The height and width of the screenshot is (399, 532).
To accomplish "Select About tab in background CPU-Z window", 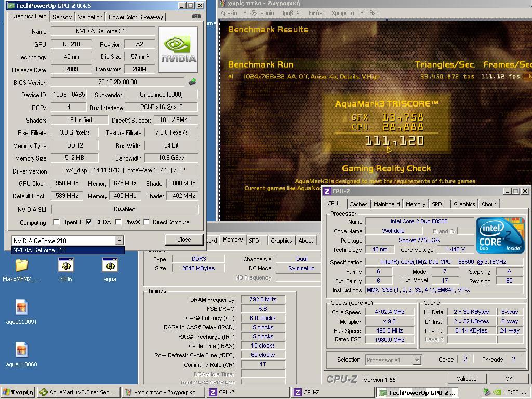I will (x=305, y=240).
